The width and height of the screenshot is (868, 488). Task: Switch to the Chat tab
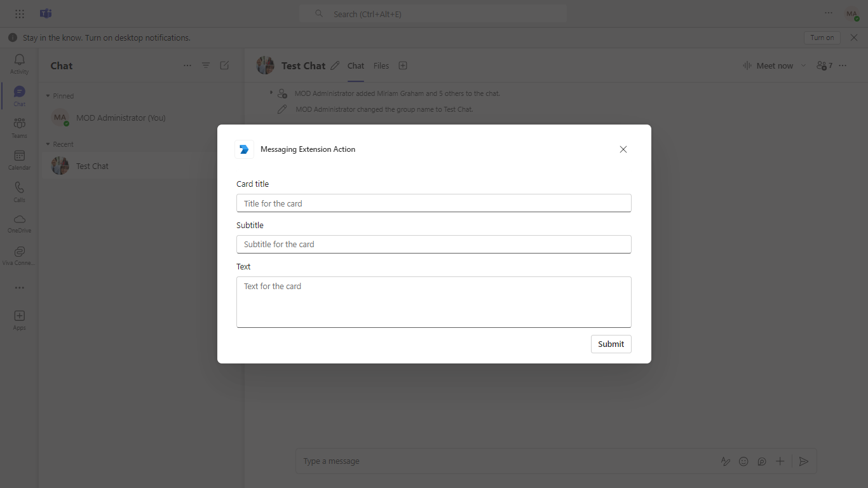point(356,66)
